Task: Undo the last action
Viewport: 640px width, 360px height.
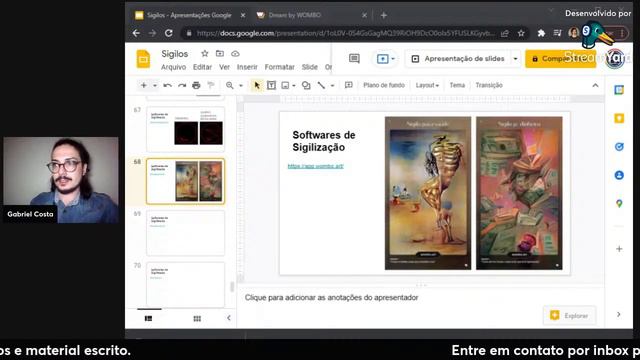Action: [167, 85]
